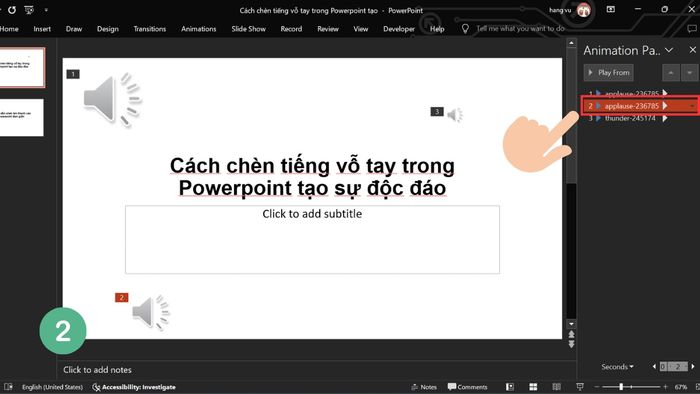The height and width of the screenshot is (394, 700).
Task: Click the vertical scrollbar thumb beside slide
Action: 571,116
